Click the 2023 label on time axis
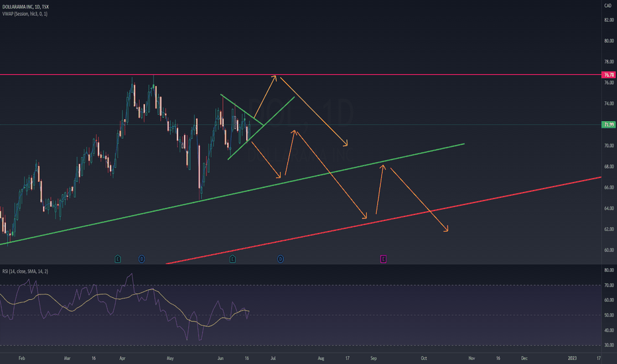The image size is (617, 364). click(572, 359)
